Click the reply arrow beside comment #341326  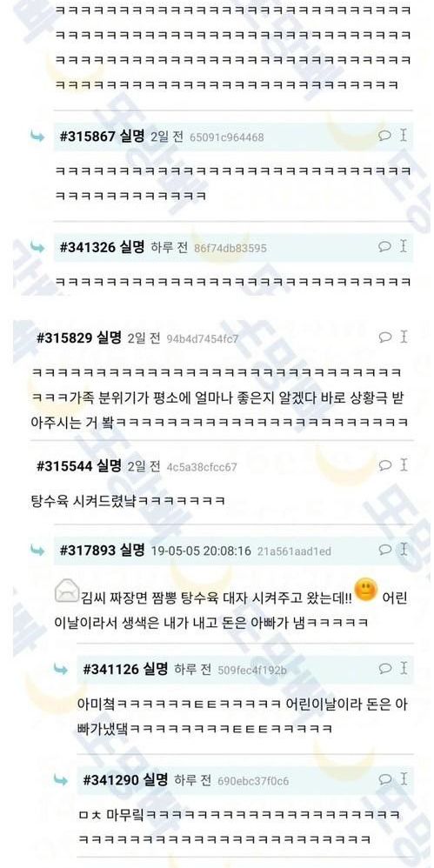37,247
